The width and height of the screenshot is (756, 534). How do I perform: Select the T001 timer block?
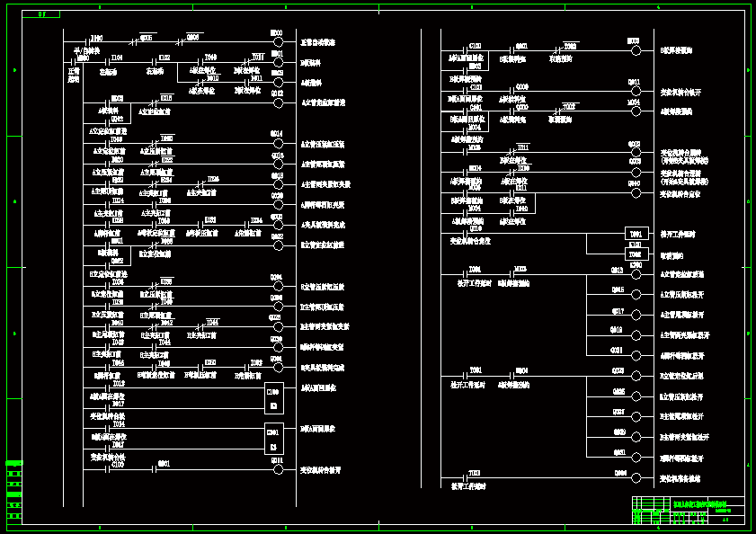[x=636, y=234]
